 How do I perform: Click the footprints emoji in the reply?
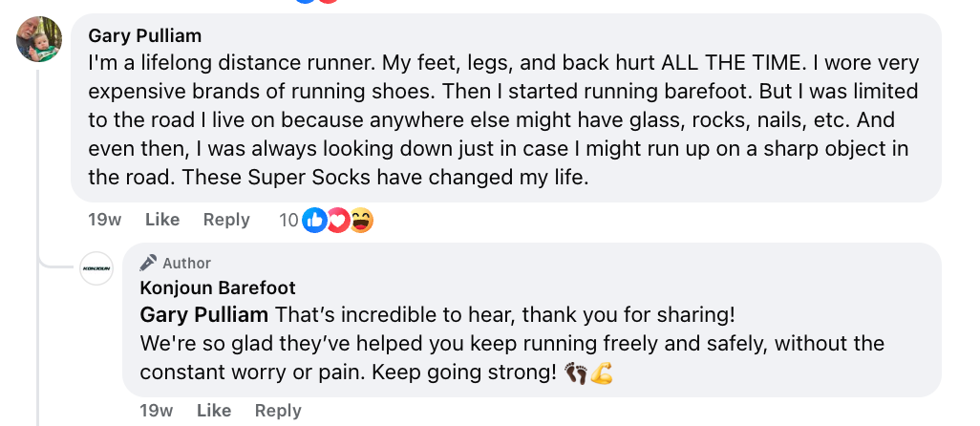click(576, 373)
